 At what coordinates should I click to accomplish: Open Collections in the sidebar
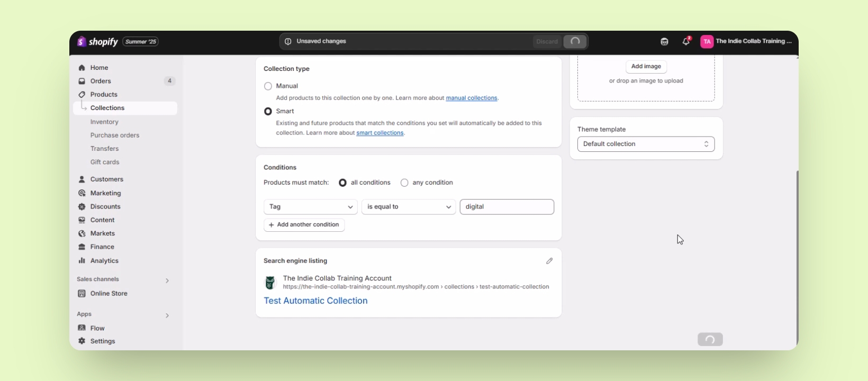click(x=125, y=108)
